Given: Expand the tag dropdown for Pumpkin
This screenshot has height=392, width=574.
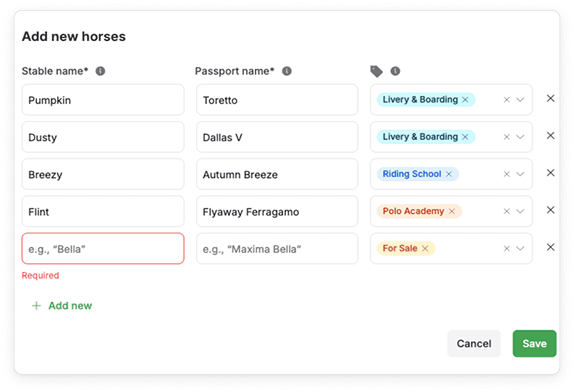Looking at the screenshot, I should point(520,100).
